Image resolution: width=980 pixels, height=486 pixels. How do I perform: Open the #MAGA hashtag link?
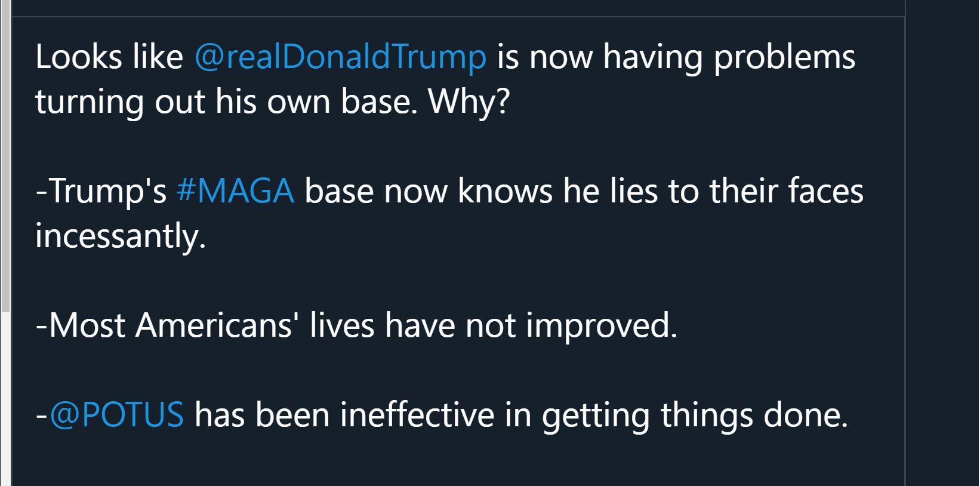[x=235, y=192]
